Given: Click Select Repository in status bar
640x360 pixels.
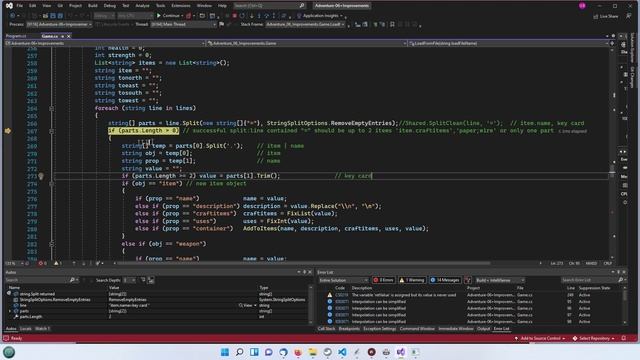Looking at the screenshot, I should (593, 338).
